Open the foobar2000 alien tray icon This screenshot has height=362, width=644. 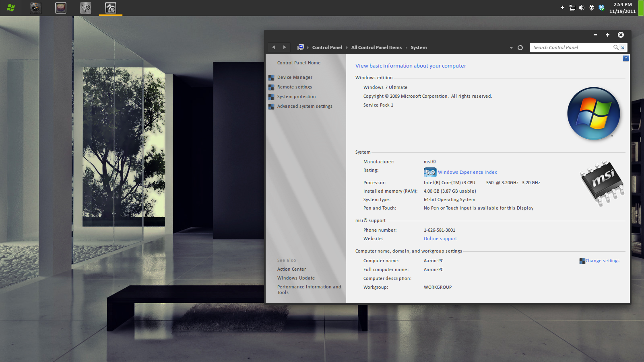[591, 8]
